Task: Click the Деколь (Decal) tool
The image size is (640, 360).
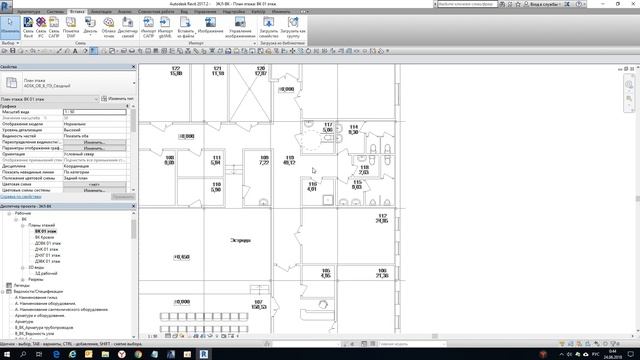Action: (90, 27)
